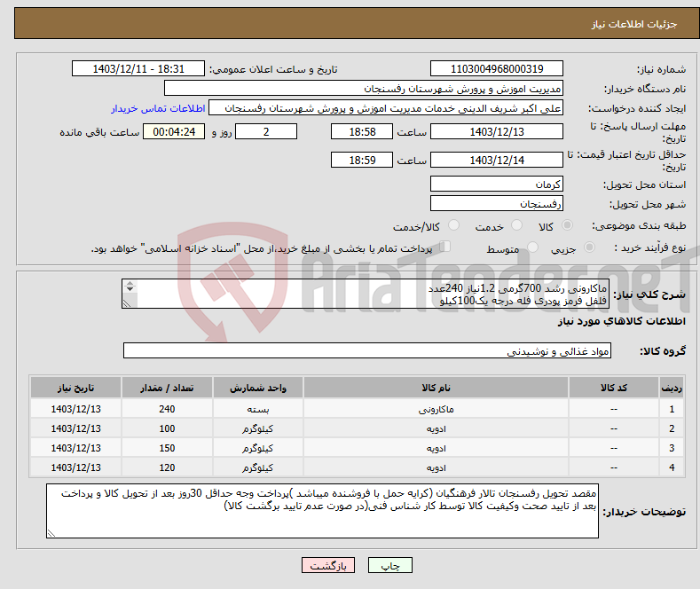The height and width of the screenshot is (589, 700).
Task: Click the delivery province field کرمان
Action: click(497, 184)
